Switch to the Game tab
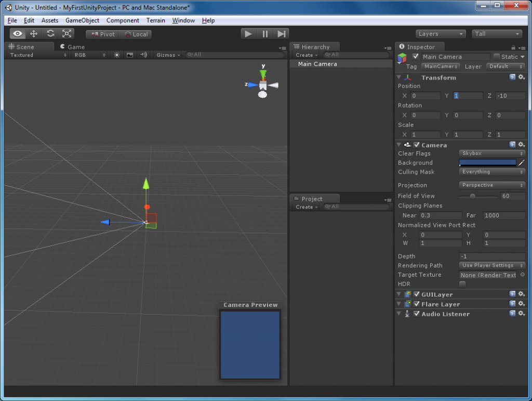Screen dimensions: 532x401 tap(73, 47)
